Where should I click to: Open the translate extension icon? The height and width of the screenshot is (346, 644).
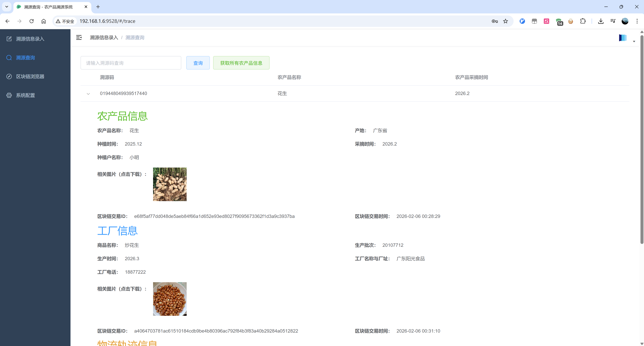546,21
